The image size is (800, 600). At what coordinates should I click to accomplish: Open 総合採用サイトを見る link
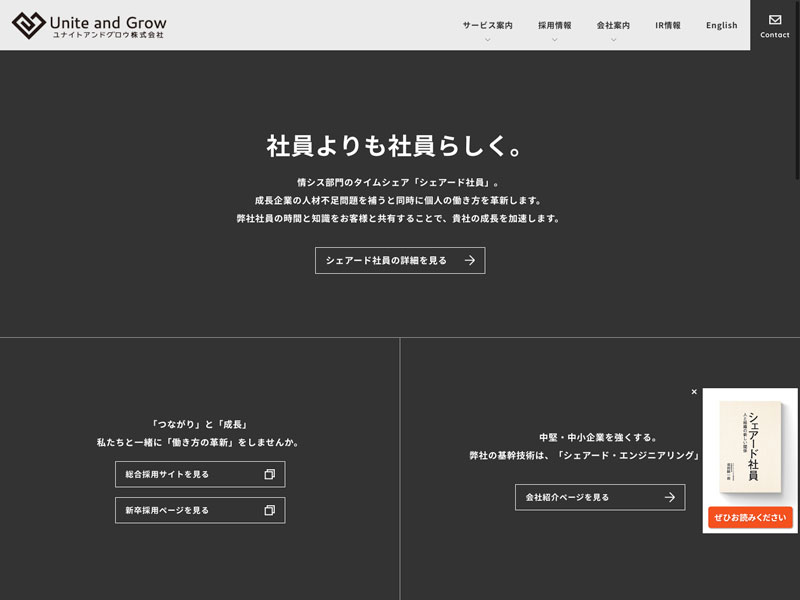(168, 474)
